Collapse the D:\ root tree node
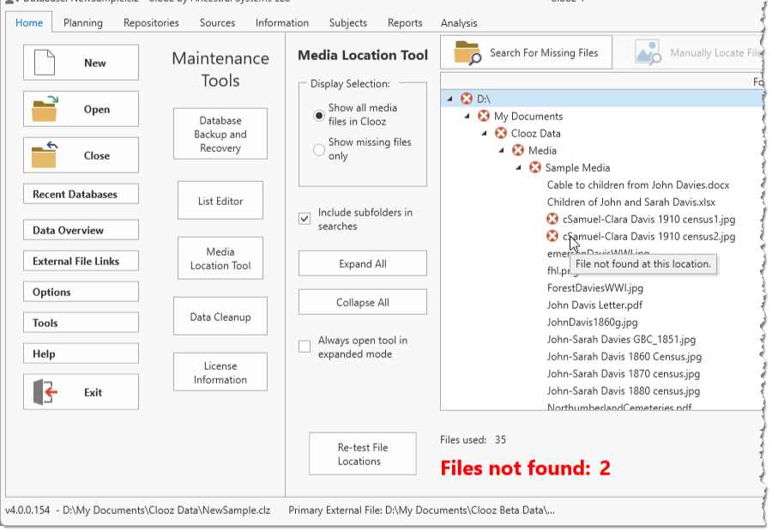This screenshot has width=772, height=532. coord(450,100)
